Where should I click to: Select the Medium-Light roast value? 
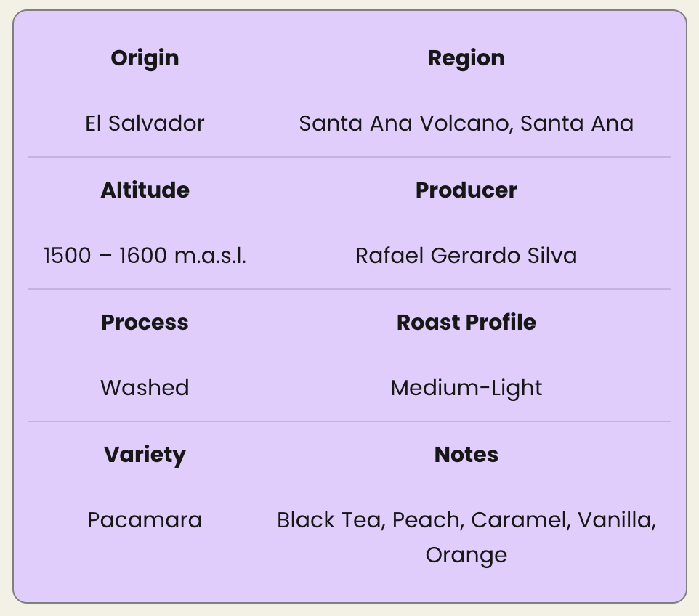[466, 388]
